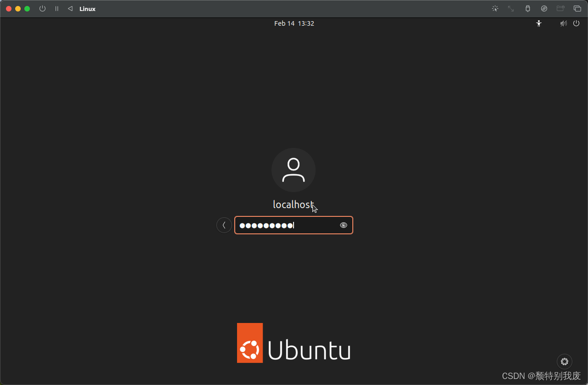Click the cursor capture sparkle icon
Image resolution: width=588 pixels, height=385 pixels.
click(x=495, y=9)
